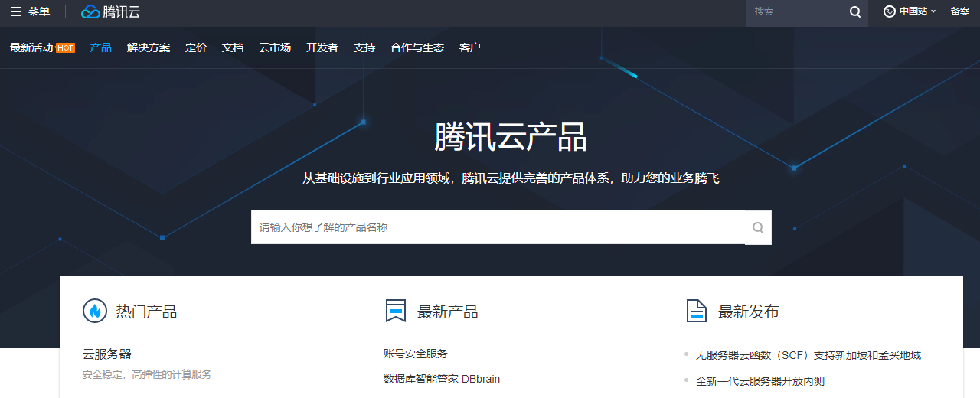This screenshot has height=398, width=980.
Task: Click the 安全稳定，高弹性的计算服务 description
Action: click(147, 375)
